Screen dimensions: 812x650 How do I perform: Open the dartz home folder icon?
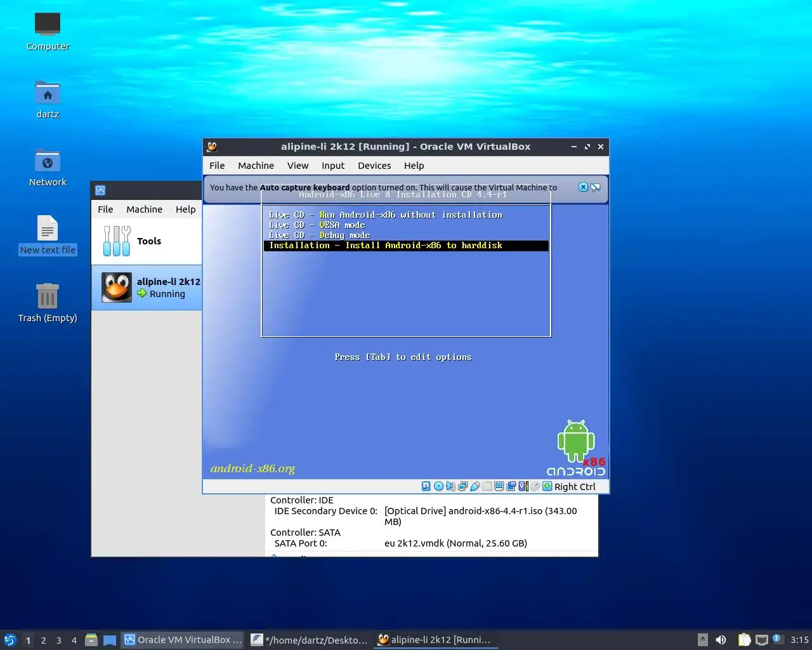click(48, 100)
